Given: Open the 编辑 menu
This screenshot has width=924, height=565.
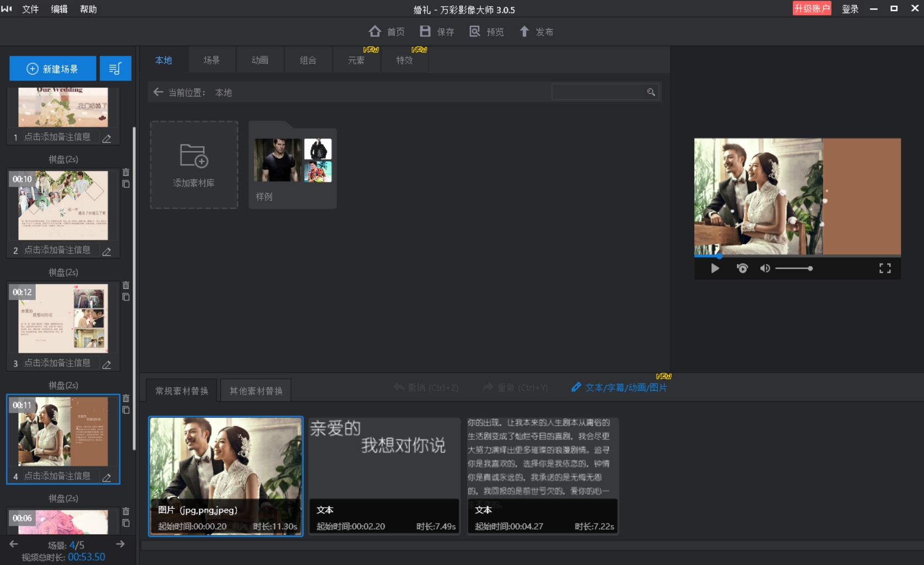Looking at the screenshot, I should point(59,9).
